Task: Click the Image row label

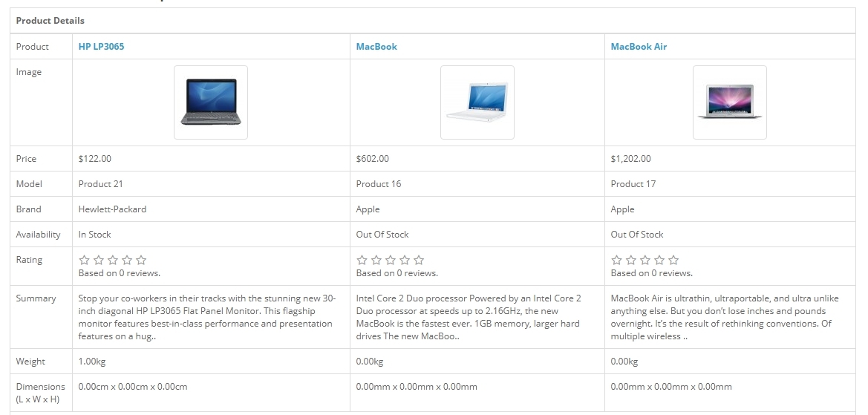Action: pos(29,72)
